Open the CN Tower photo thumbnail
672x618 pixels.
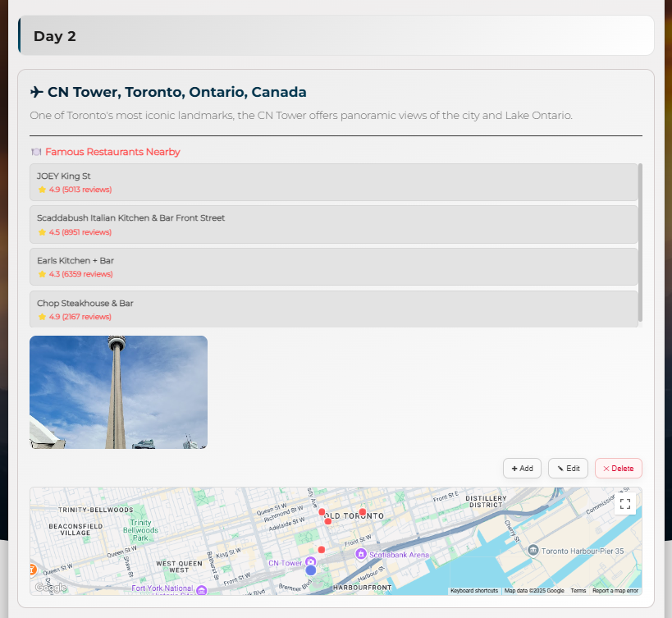(118, 392)
